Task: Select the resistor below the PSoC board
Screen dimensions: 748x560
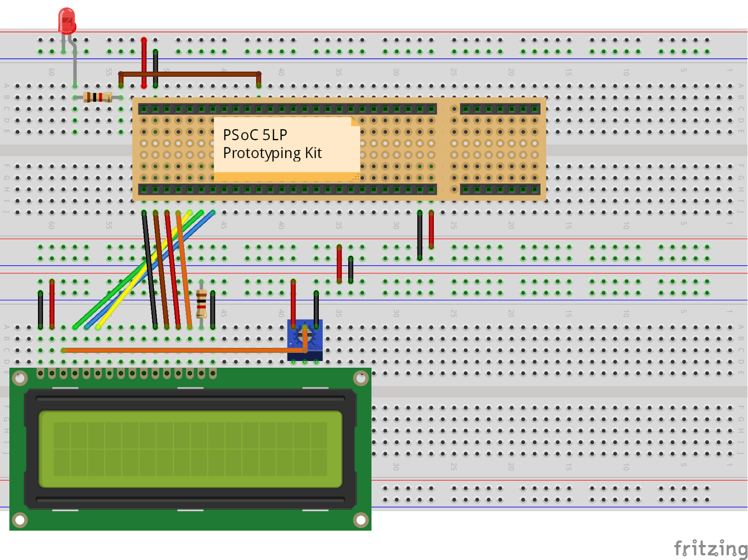Action: pyautogui.click(x=202, y=303)
